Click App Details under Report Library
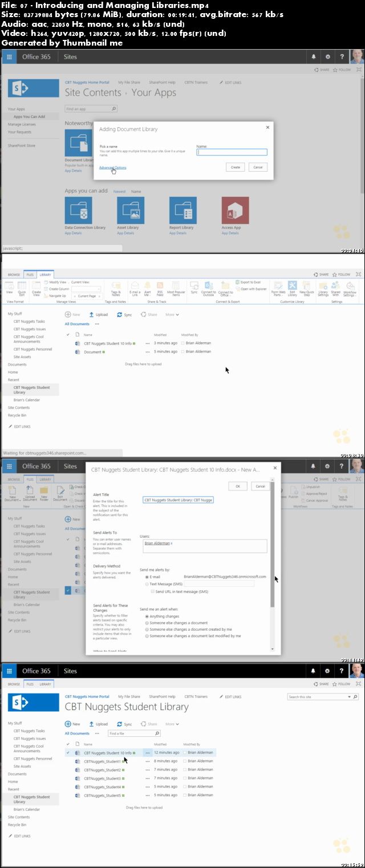365x868 pixels. [178, 233]
